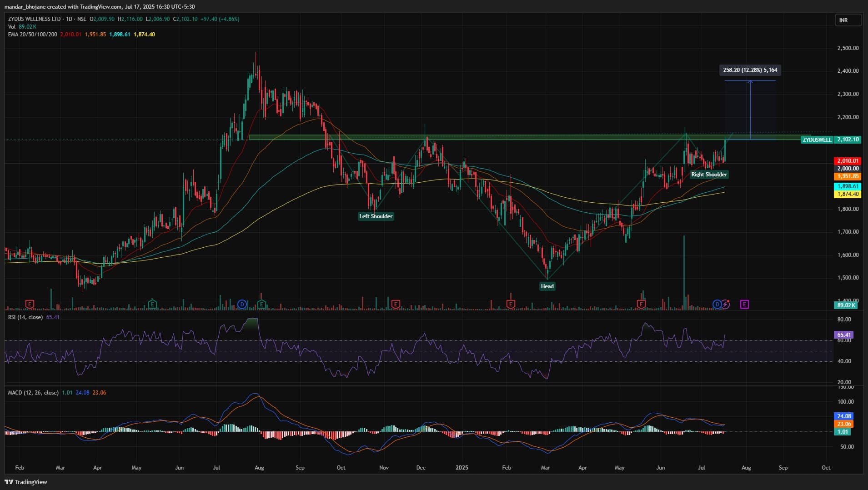Click the red earnings marker in February 2025
The image size is (868, 490).
511,304
